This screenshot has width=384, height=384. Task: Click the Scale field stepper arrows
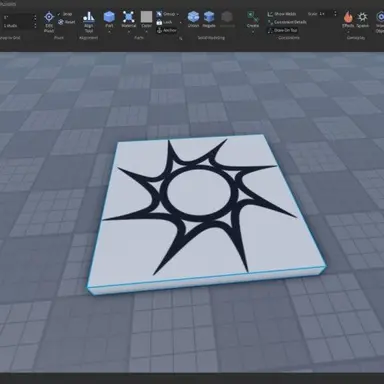[335, 14]
